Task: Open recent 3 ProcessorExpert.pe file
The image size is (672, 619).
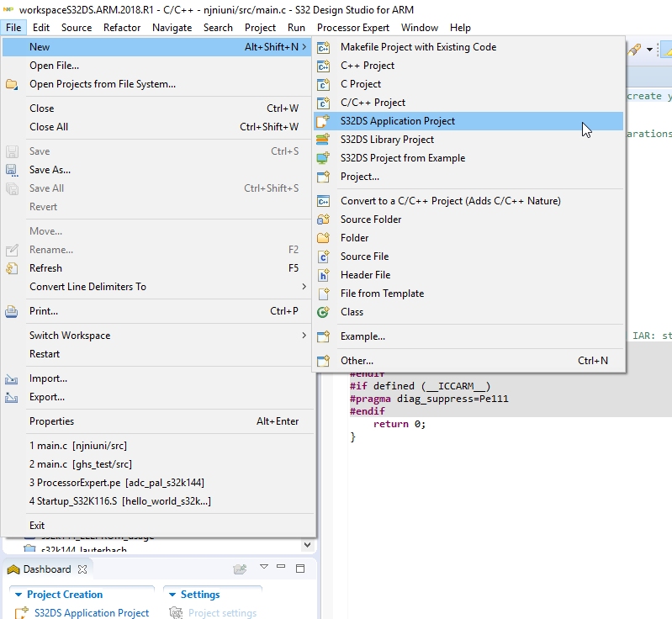Action: pyautogui.click(x=157, y=483)
